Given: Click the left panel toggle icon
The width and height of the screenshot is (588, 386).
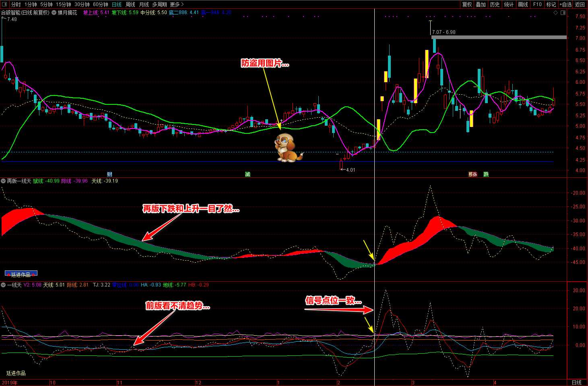Looking at the screenshot, I should click(5, 4).
